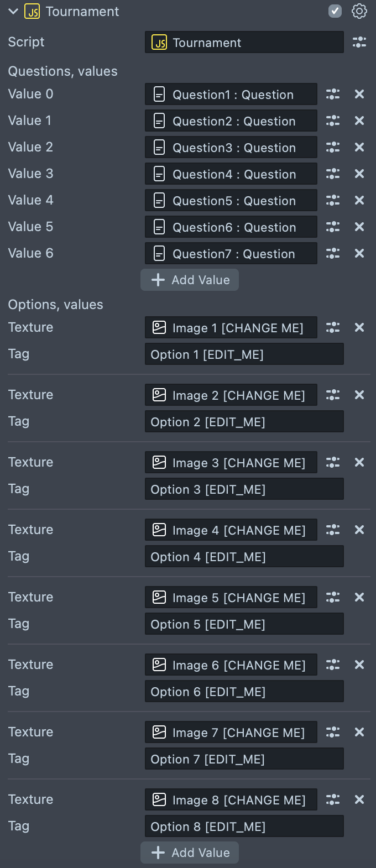Select the Image 1 texture field
The image size is (376, 868).
(x=231, y=328)
